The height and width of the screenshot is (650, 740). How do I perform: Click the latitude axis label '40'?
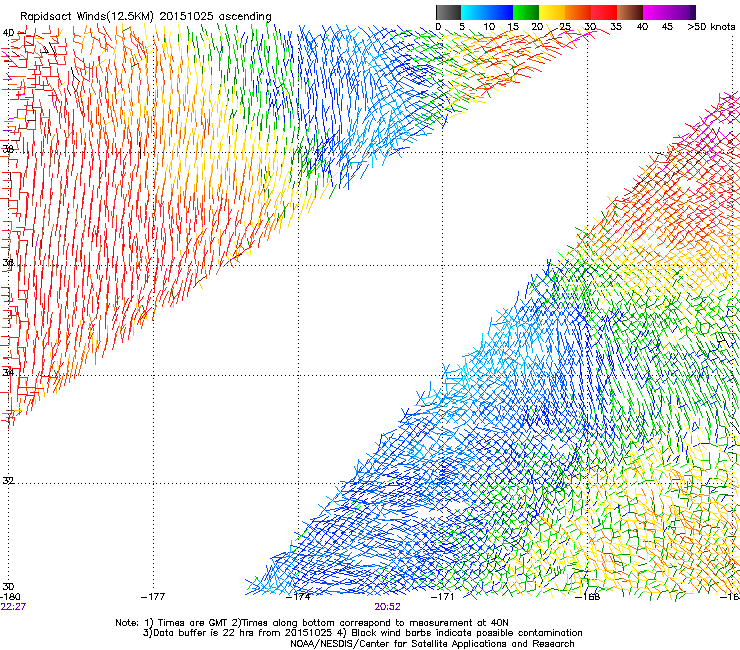(x=8, y=33)
